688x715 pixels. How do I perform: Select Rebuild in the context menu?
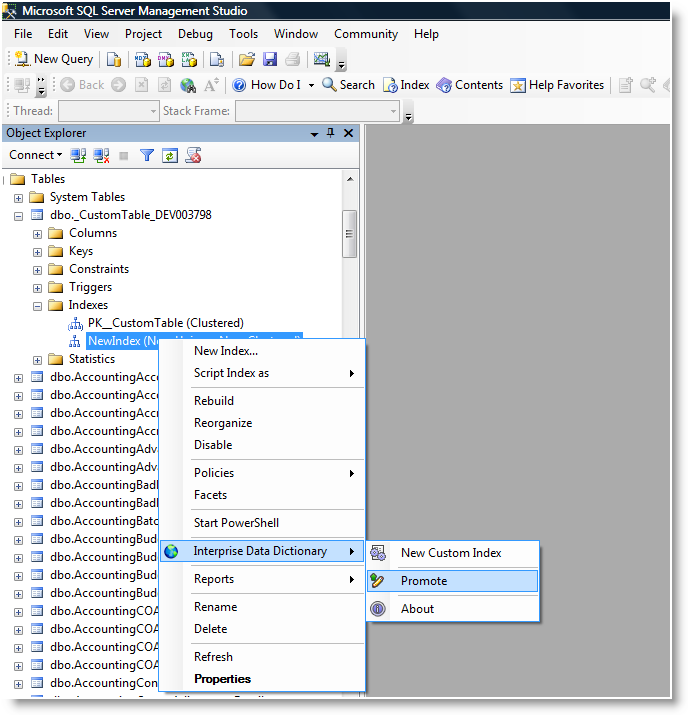pos(214,401)
